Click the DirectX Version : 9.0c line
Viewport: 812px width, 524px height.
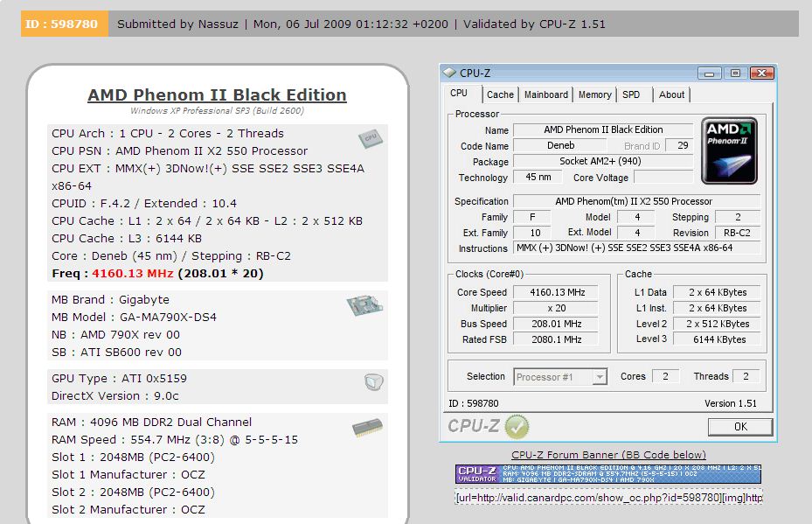click(115, 396)
